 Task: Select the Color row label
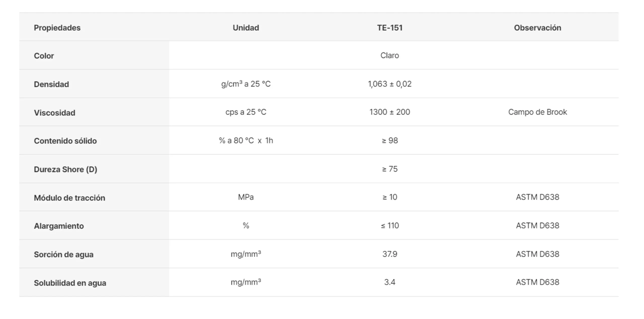44,56
